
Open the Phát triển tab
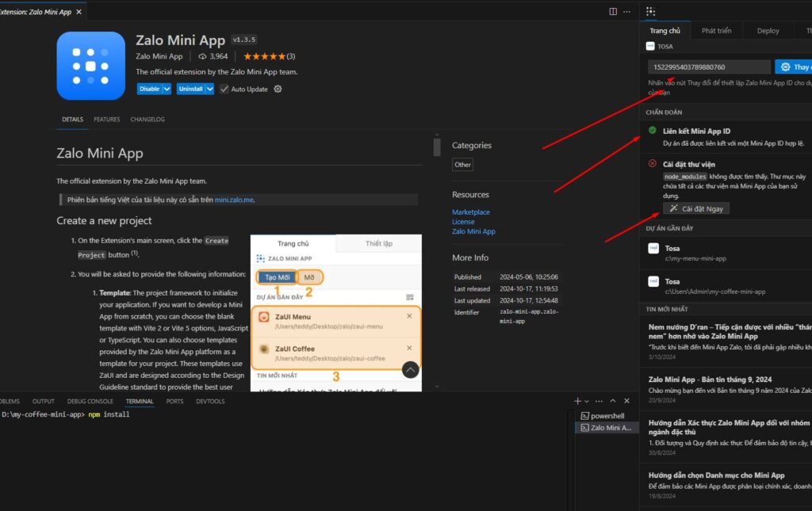tap(716, 30)
